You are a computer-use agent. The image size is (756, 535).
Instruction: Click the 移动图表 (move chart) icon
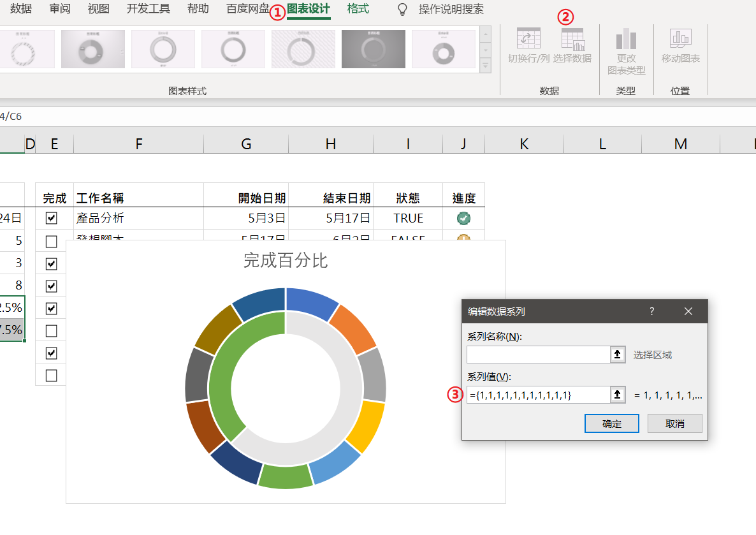click(680, 39)
